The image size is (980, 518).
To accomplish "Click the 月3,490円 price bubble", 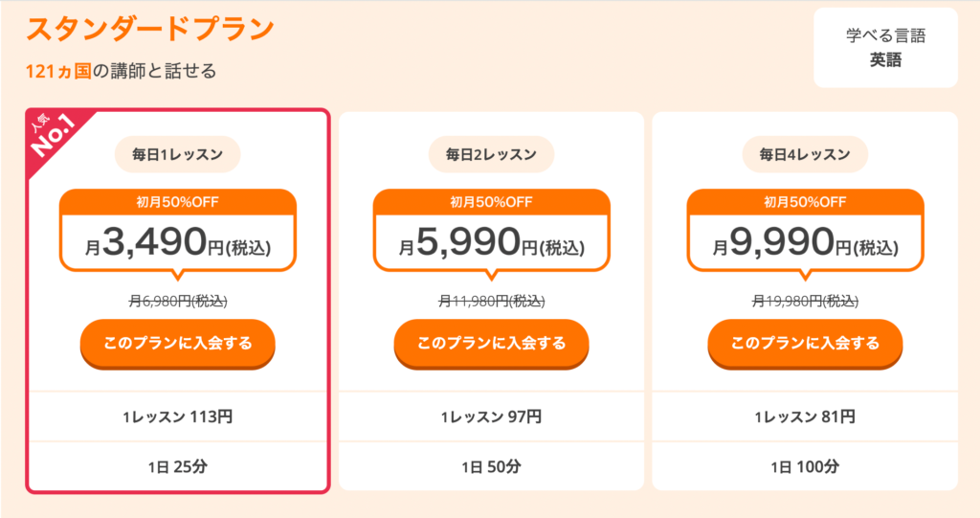I will [177, 233].
